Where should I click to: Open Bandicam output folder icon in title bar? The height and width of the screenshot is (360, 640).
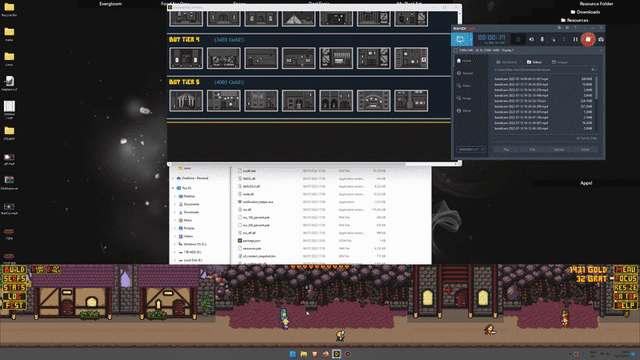click(x=560, y=28)
